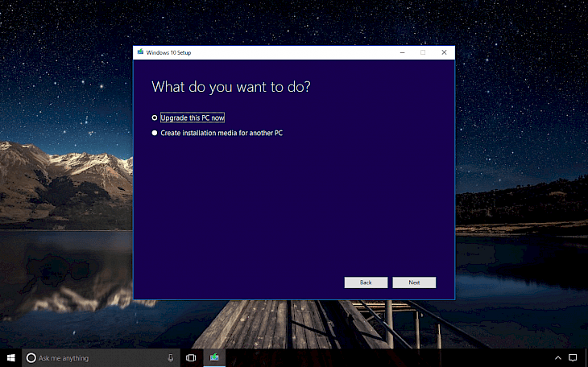Activate the Cortana microphone icon

click(x=171, y=358)
